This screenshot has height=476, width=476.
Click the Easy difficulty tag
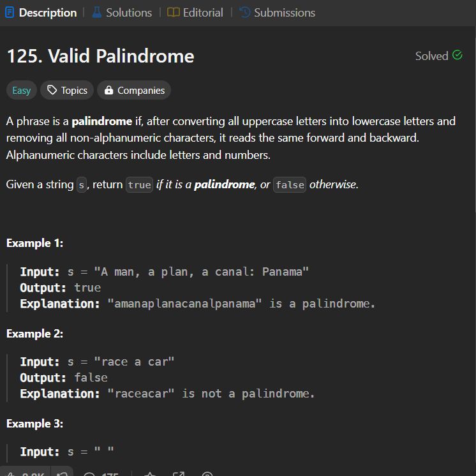click(22, 90)
